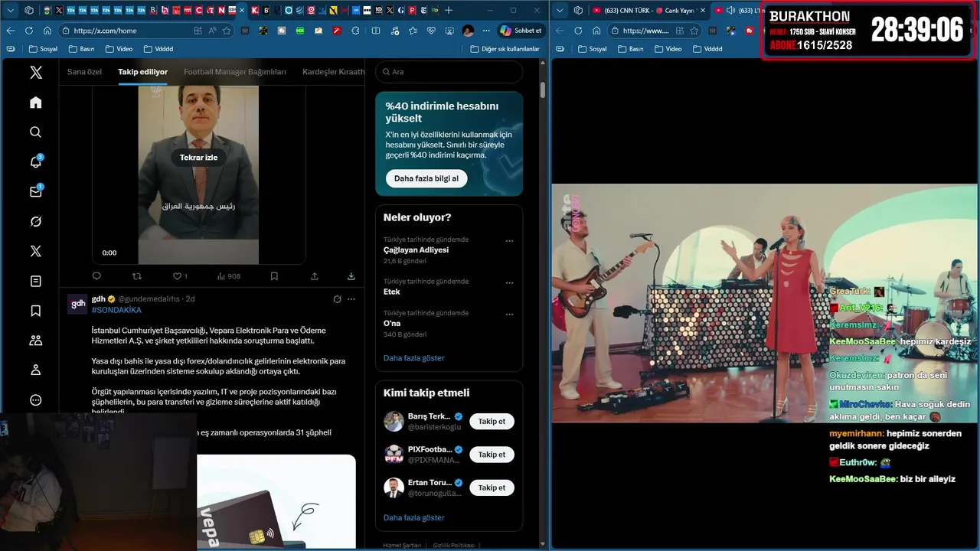Open a new tab in X window
The image size is (980, 551).
449,10
